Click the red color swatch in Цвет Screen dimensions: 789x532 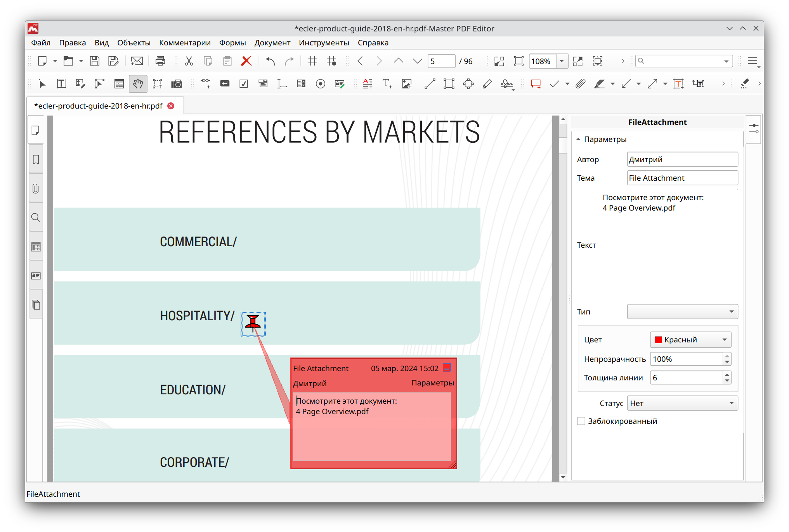[x=658, y=340]
